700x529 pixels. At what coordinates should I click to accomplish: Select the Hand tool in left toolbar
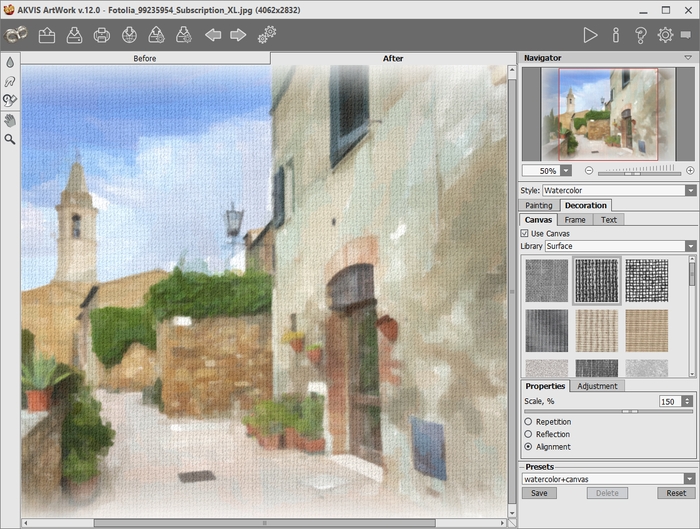(x=10, y=120)
